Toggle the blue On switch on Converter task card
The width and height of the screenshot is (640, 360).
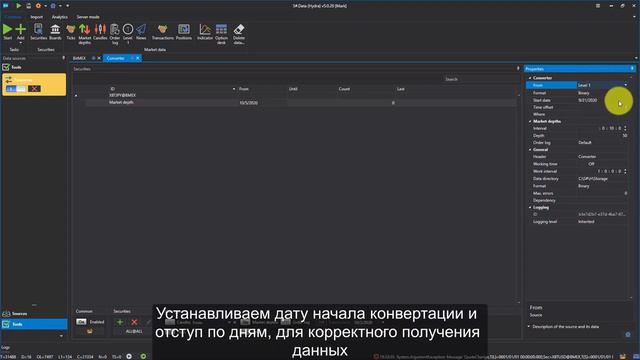[x=16, y=89]
